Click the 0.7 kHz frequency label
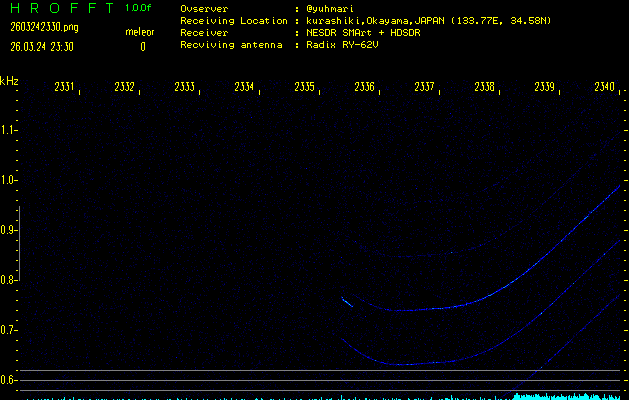 coord(9,330)
